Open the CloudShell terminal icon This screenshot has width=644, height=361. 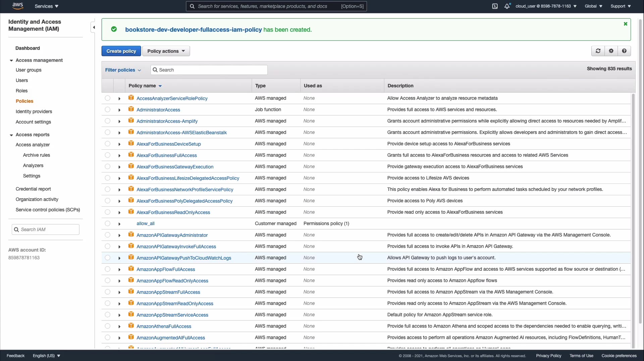click(495, 6)
